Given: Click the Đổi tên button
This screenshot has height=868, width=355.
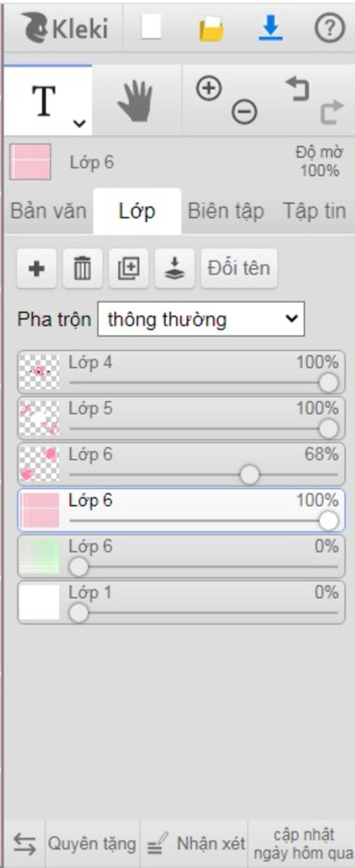Looking at the screenshot, I should point(239,268).
